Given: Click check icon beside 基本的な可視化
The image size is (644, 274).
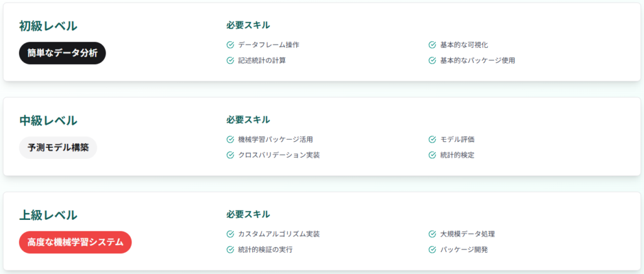Looking at the screenshot, I should point(432,45).
